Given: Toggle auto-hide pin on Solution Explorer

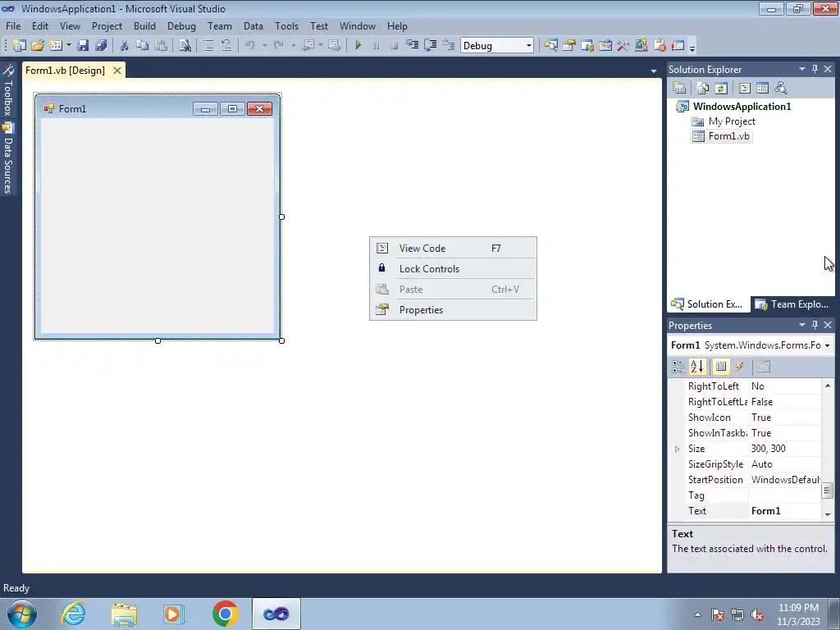Looking at the screenshot, I should [815, 69].
